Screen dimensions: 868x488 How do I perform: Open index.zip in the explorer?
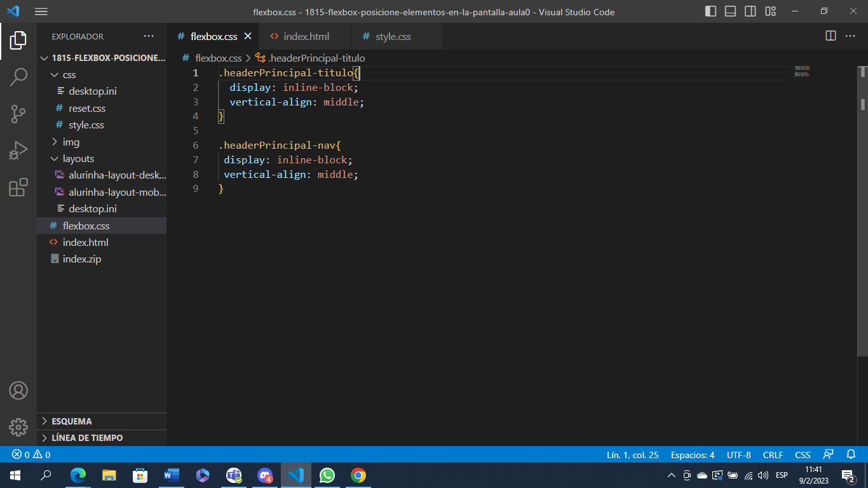click(102, 259)
